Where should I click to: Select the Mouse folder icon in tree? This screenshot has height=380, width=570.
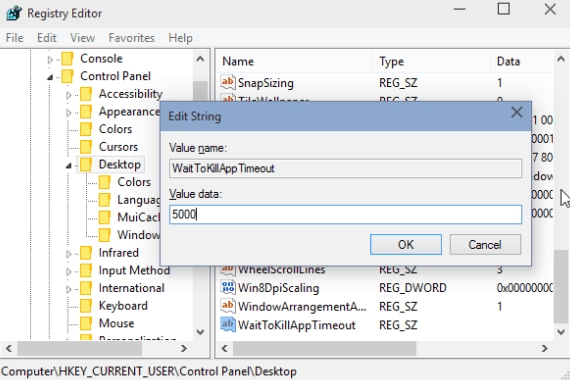click(x=86, y=323)
